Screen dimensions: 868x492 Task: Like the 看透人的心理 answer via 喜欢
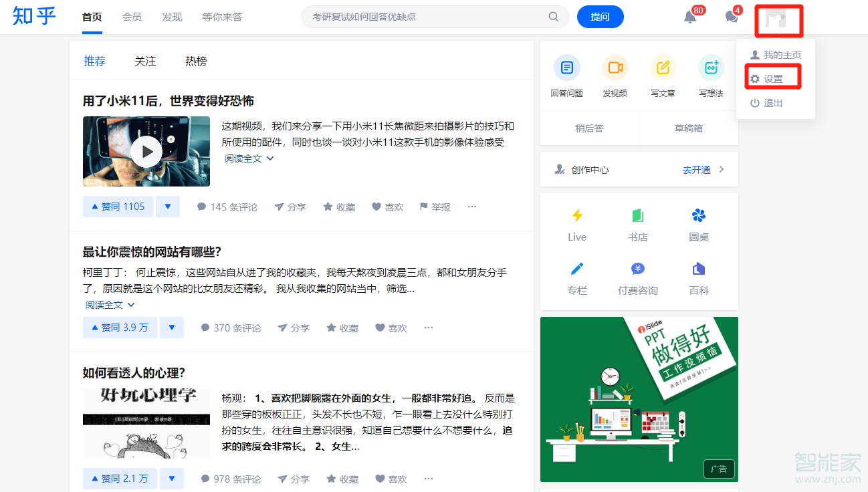click(391, 479)
